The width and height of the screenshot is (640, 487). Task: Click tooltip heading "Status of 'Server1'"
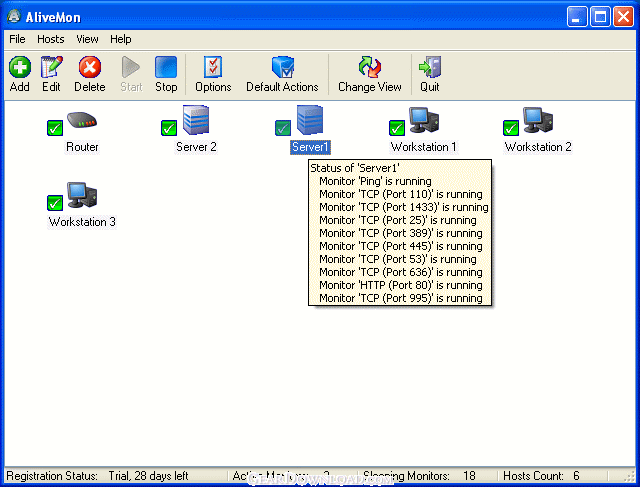pyautogui.click(x=355, y=168)
